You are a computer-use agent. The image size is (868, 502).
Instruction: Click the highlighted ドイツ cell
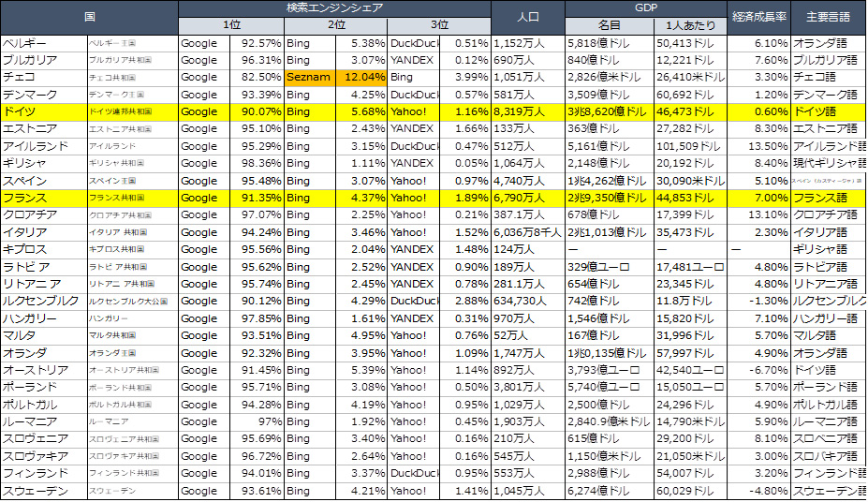[x=44, y=111]
